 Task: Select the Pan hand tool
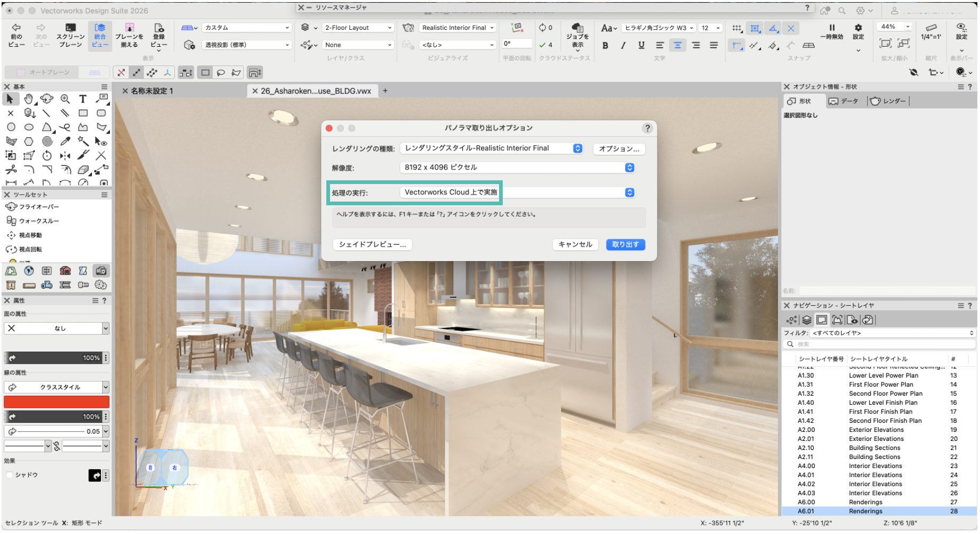point(29,99)
